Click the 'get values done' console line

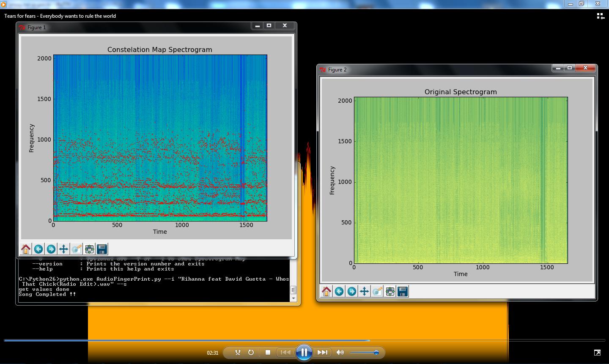(x=44, y=289)
